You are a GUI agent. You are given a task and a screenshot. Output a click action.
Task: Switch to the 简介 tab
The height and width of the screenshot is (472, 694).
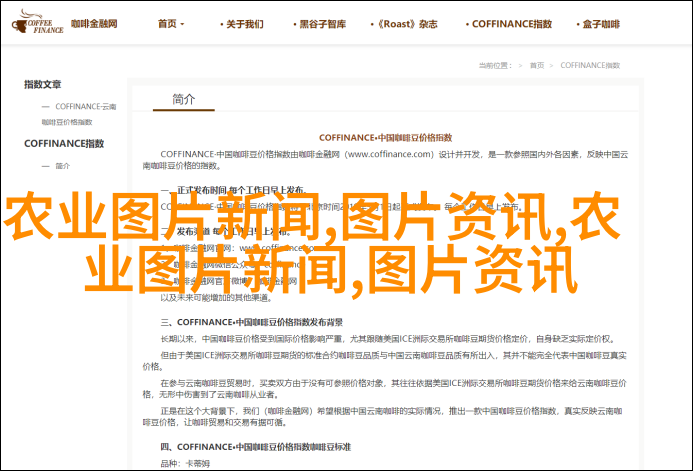tap(184, 99)
